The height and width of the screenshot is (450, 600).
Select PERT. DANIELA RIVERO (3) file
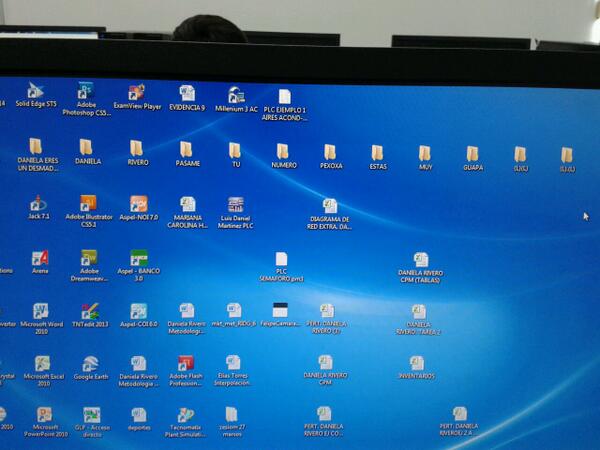[x=327, y=319]
